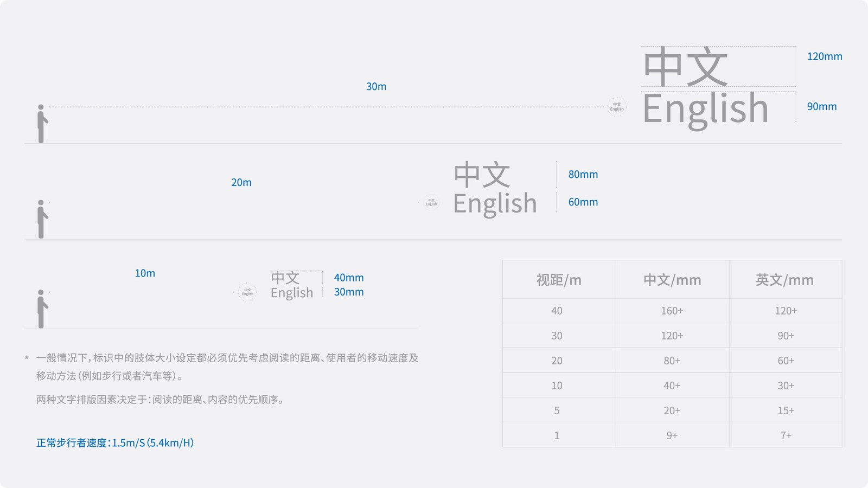Click the 60+ table cell

tap(786, 361)
